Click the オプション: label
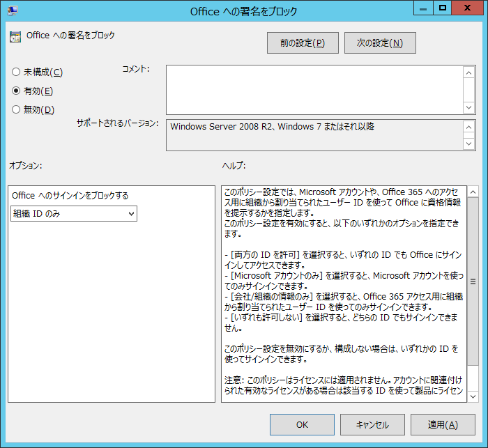Image resolution: width=488 pixels, height=448 pixels. 26,166
